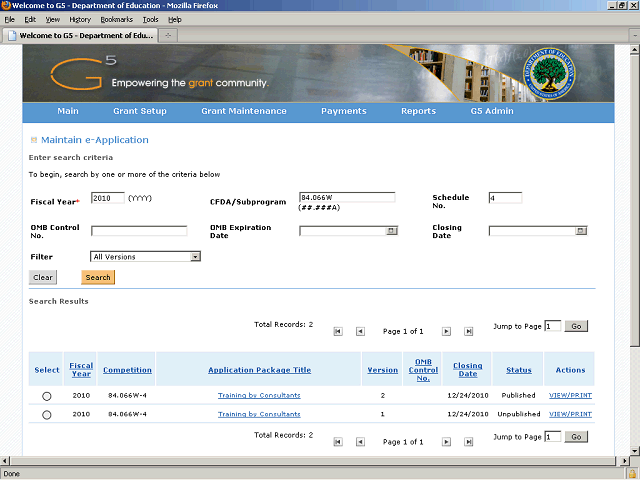Screen dimensions: 640x480
Task: Open the Tools menu
Action: coord(150,20)
